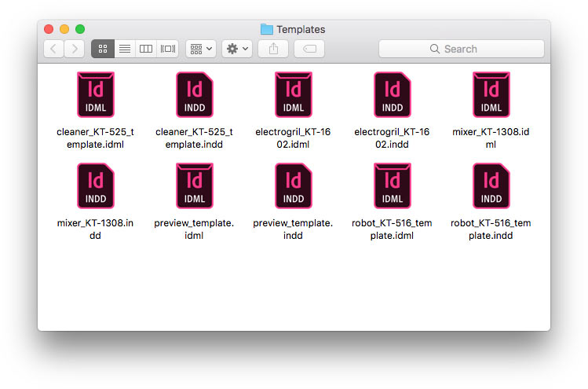
Task: Switch to list view mode
Action: click(124, 49)
